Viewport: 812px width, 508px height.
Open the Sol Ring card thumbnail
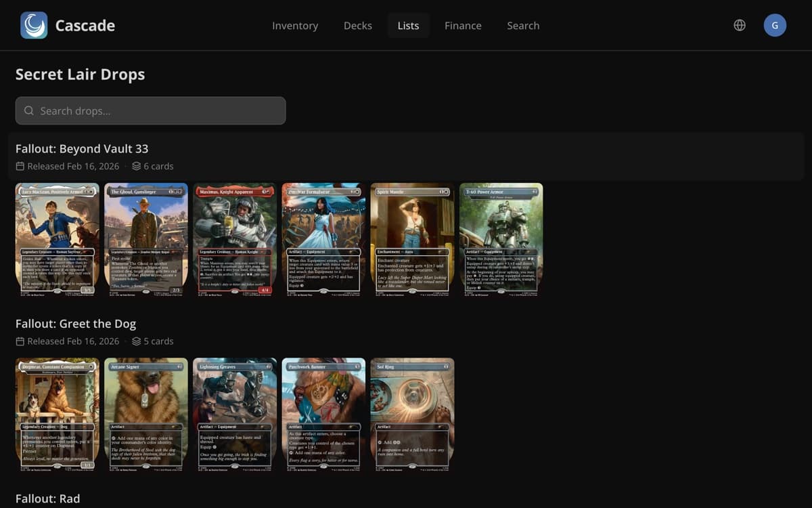pos(412,415)
